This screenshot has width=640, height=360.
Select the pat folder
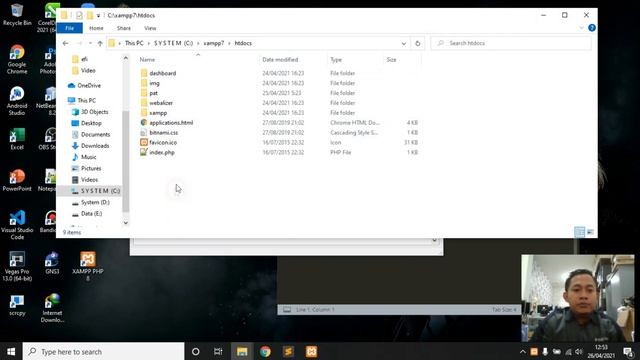tap(153, 93)
